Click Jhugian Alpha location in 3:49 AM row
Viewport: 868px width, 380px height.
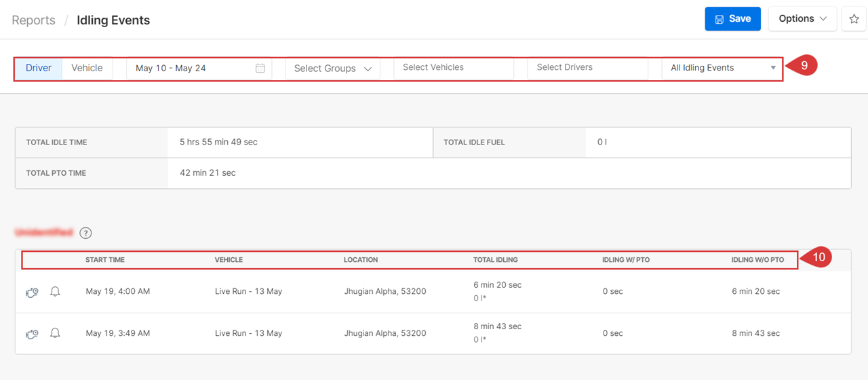(x=385, y=333)
